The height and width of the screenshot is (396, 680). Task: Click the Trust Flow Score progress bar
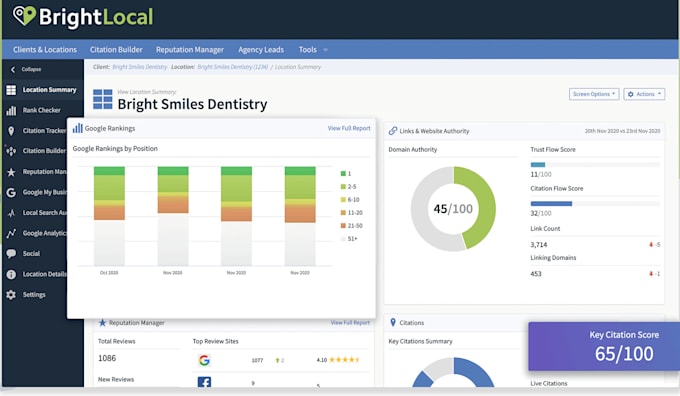[595, 165]
